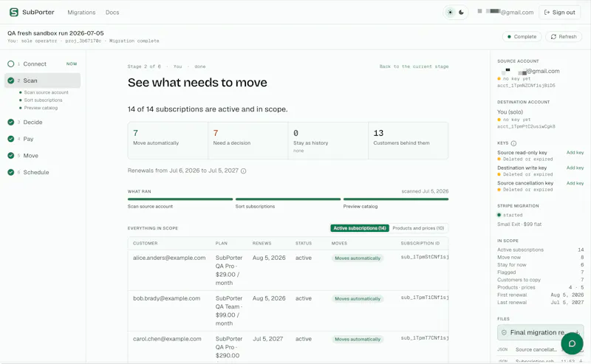Image resolution: width=591 pixels, height=364 pixels.
Task: Click Moves automatically badge in bob row
Action: pyautogui.click(x=358, y=299)
